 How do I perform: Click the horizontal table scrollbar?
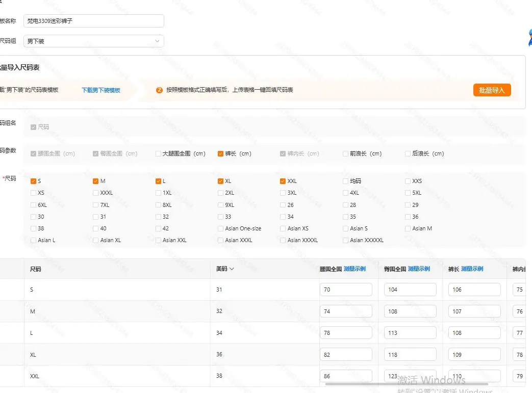click(407, 384)
